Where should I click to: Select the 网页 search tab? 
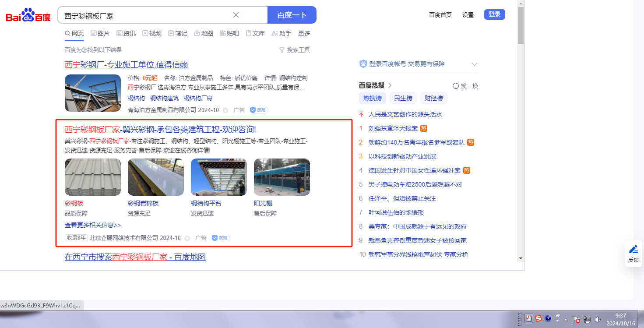tap(74, 33)
